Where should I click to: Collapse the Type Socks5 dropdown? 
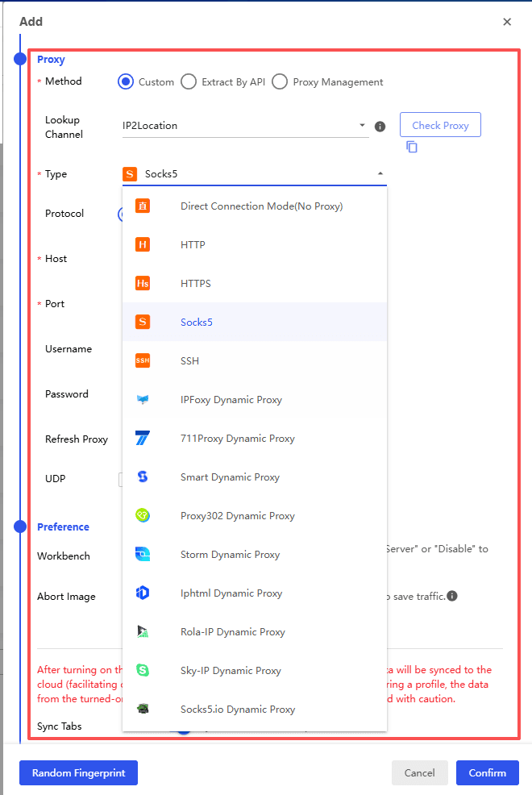[255, 174]
